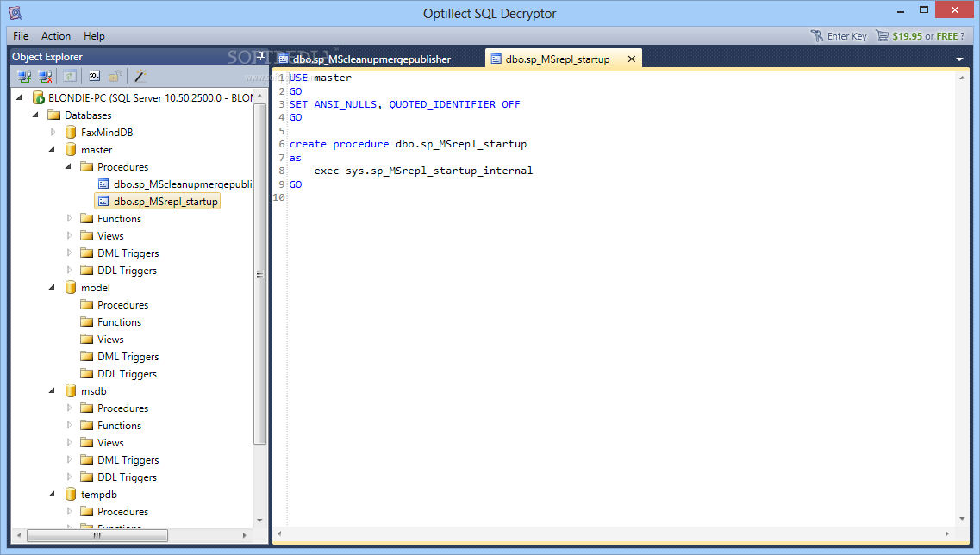Switch to dbo.sp_MScleanupmergepublisher tab
The width and height of the screenshot is (980, 555).
coord(372,59)
